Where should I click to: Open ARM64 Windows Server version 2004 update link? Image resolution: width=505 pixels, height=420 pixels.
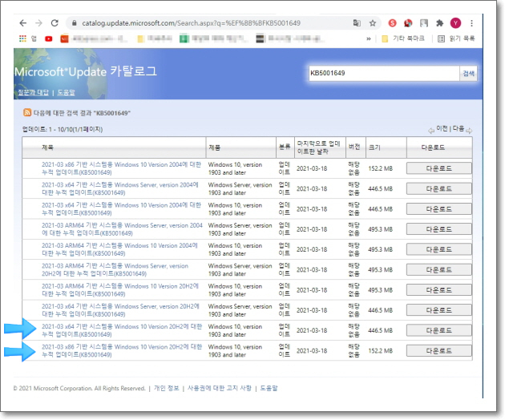(x=122, y=229)
